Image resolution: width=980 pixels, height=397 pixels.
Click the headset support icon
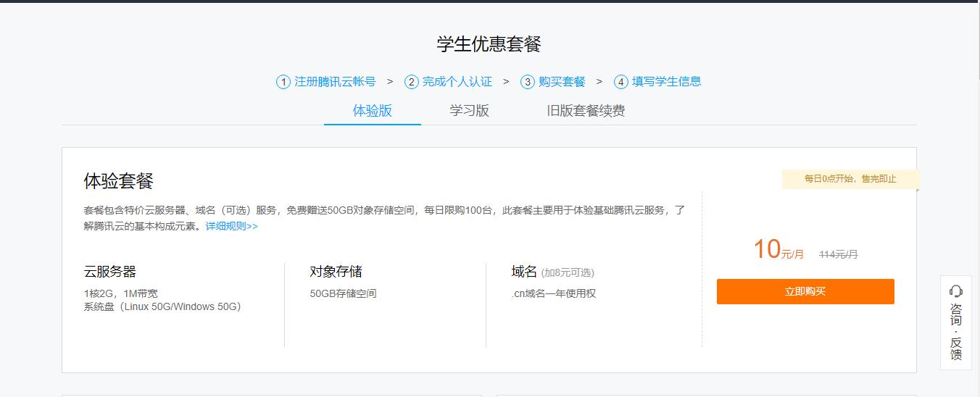coord(956,291)
